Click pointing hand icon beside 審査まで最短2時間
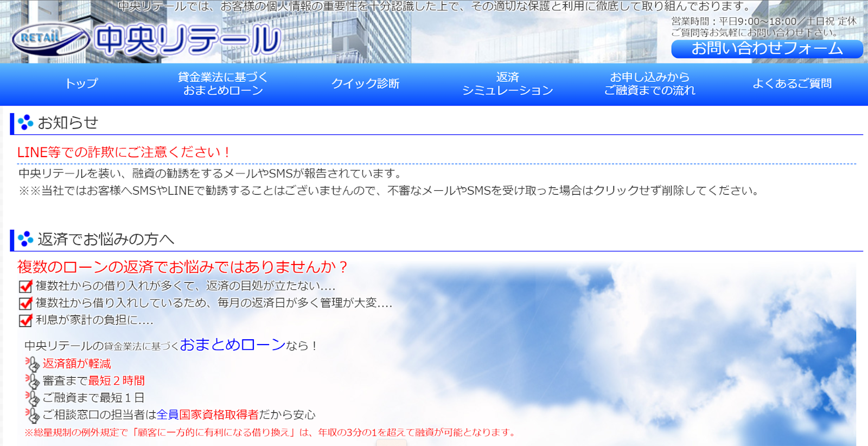 click(32, 381)
